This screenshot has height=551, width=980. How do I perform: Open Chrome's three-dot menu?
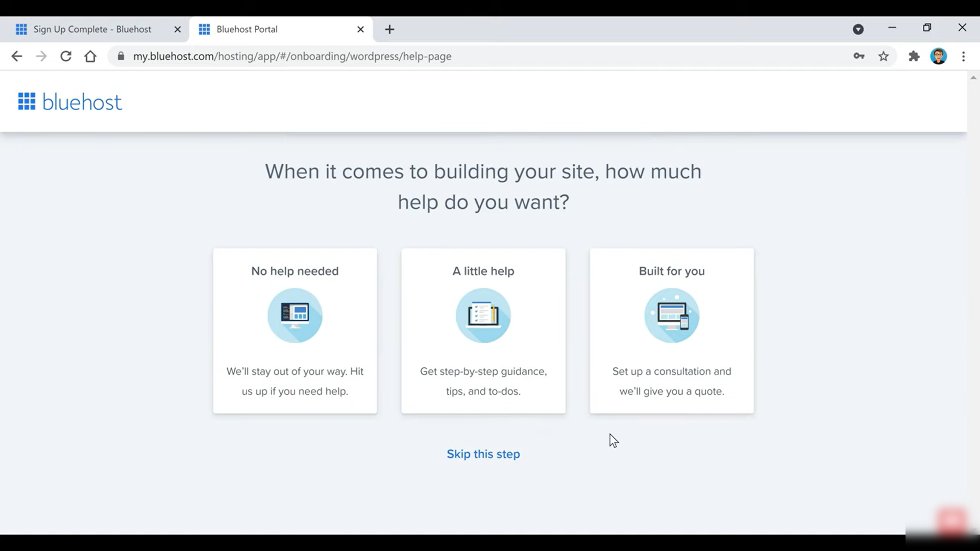point(963,56)
